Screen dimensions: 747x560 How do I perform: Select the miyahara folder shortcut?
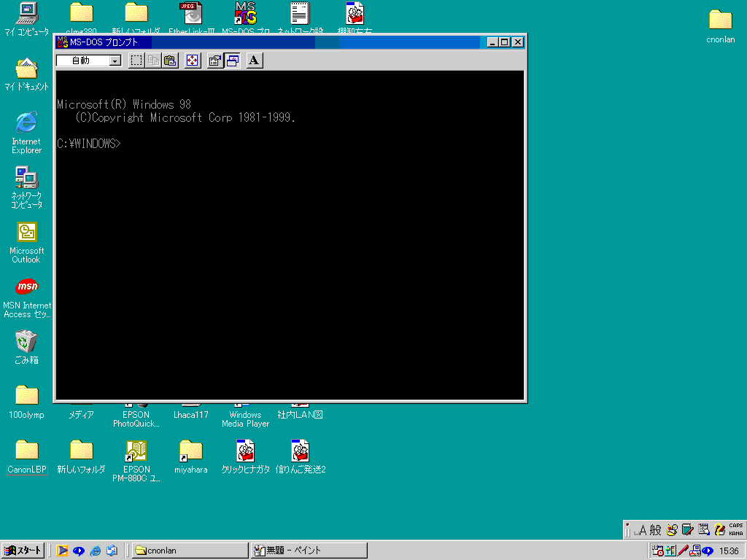coord(190,457)
